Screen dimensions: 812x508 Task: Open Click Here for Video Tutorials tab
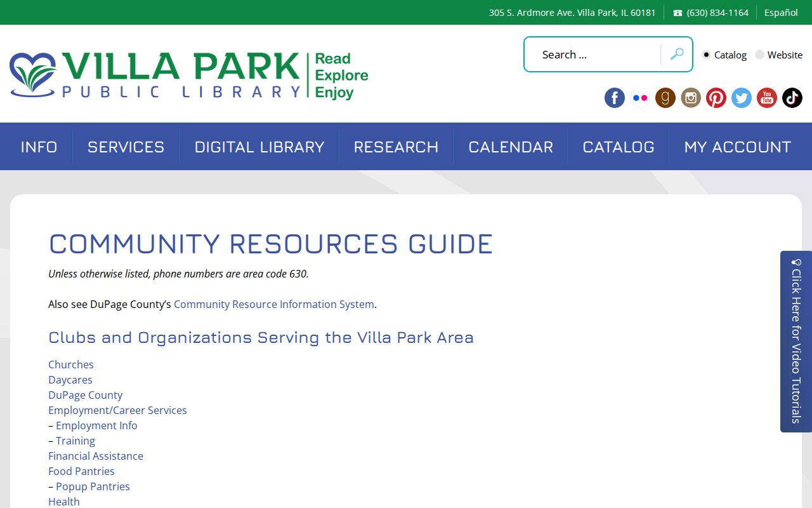(796, 342)
